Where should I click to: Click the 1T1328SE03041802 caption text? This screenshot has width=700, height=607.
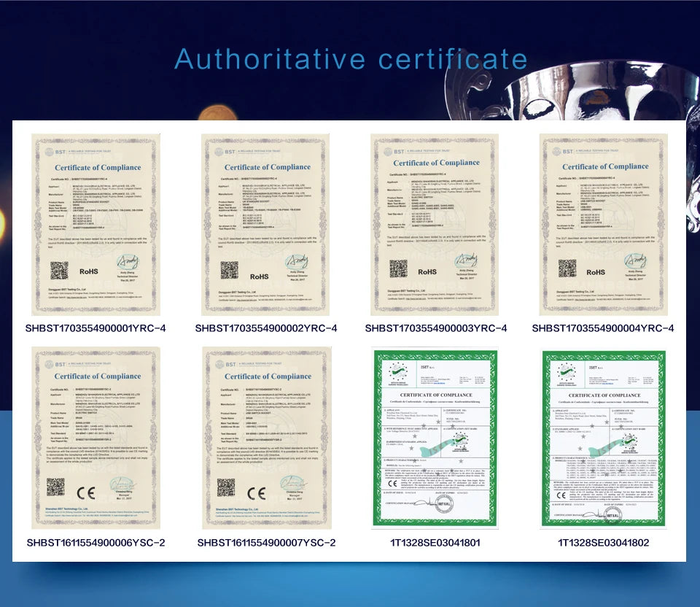click(603, 543)
